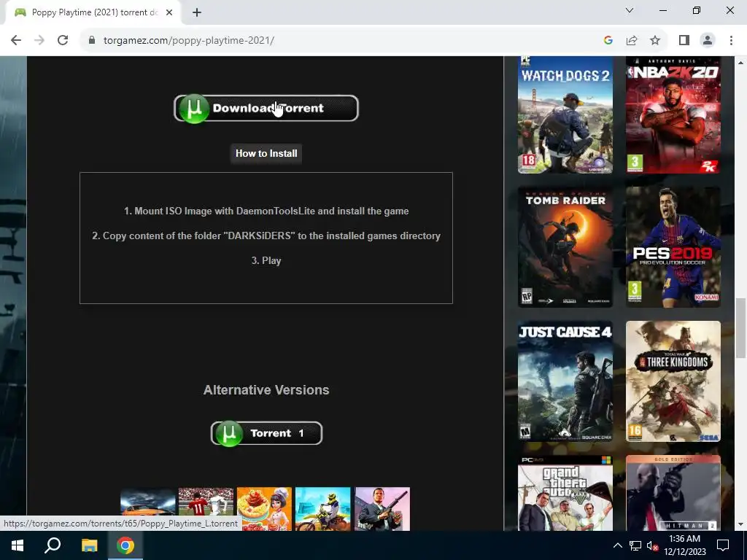The width and height of the screenshot is (747, 560).
Task: Click the How to Install label
Action: 266,153
